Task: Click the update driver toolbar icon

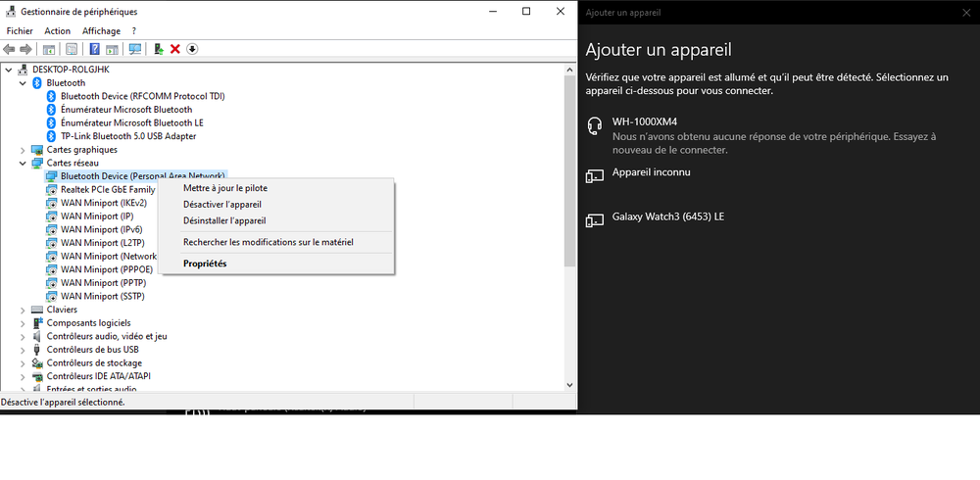Action: (159, 49)
